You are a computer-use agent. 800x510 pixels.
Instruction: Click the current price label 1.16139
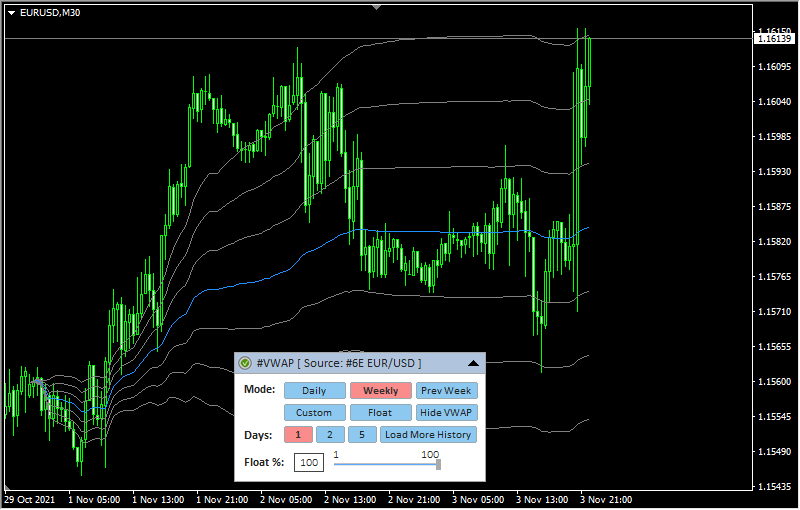[774, 38]
